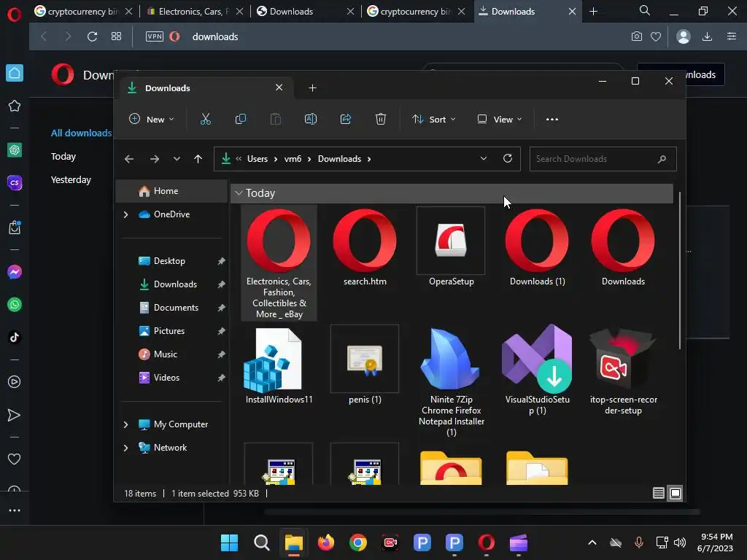Open Opera tab search magnifier
Viewport: 747px width, 560px height.
pyautogui.click(x=645, y=10)
